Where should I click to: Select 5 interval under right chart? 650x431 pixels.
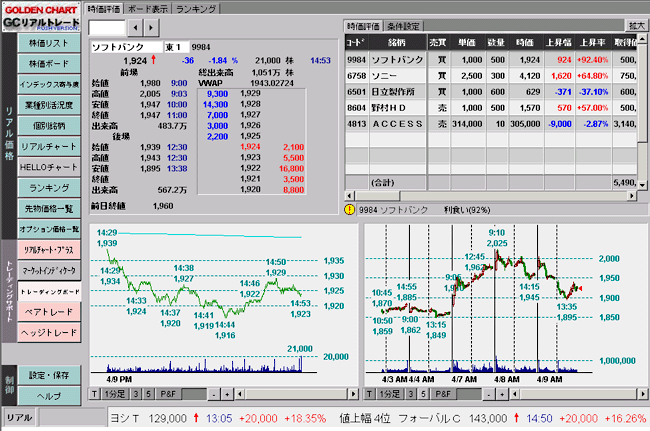tap(423, 394)
